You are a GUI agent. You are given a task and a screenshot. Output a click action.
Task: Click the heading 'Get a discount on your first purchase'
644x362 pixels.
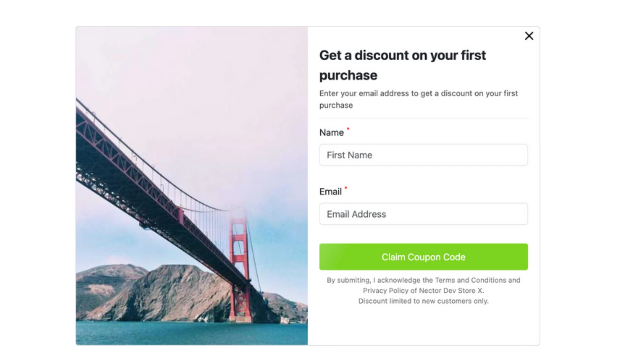click(x=402, y=65)
